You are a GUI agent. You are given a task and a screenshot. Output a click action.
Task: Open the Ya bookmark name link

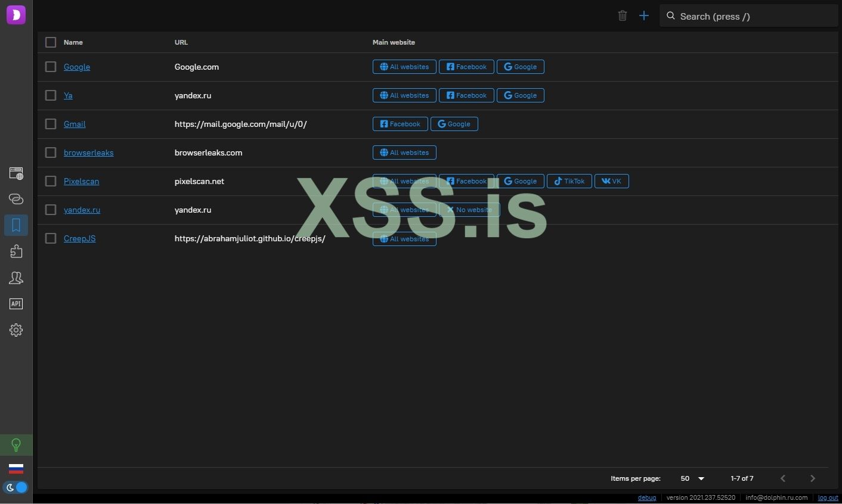(68, 95)
